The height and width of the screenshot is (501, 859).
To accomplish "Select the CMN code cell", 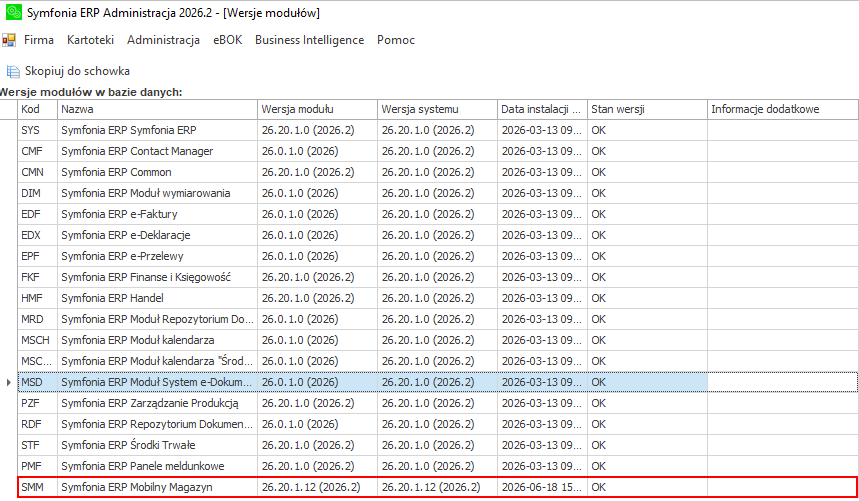I will [x=37, y=172].
